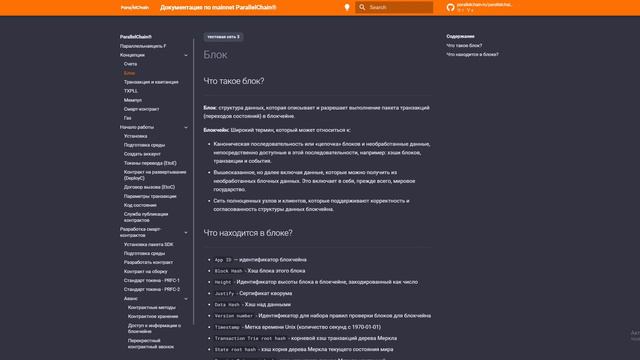
Task: Jump to 'Что такое блок?' in contents
Action: coord(464,45)
